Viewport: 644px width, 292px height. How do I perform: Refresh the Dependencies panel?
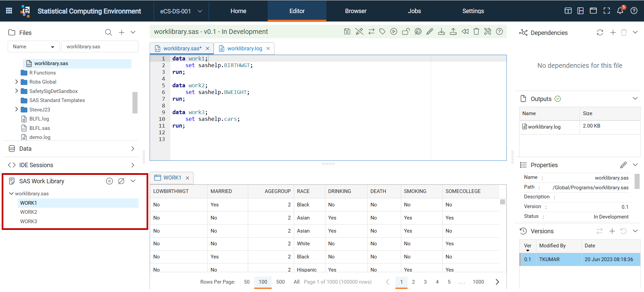point(600,33)
